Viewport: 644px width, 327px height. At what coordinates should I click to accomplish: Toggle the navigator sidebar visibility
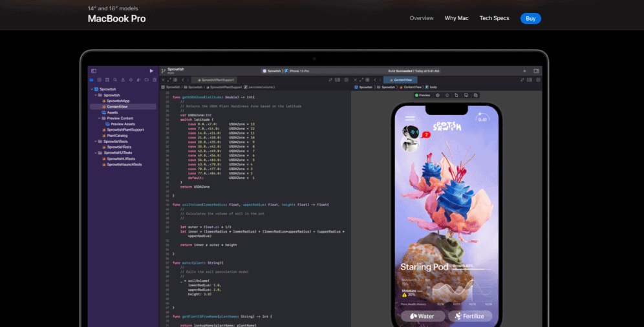(94, 71)
